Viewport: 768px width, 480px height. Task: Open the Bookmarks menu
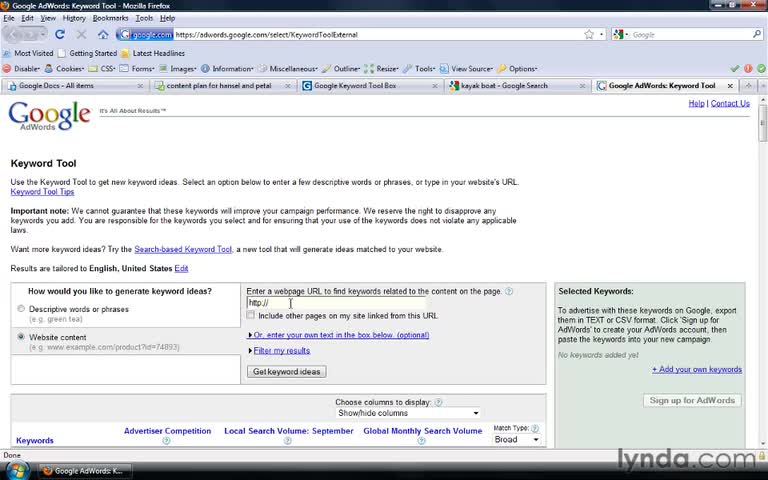[110, 18]
